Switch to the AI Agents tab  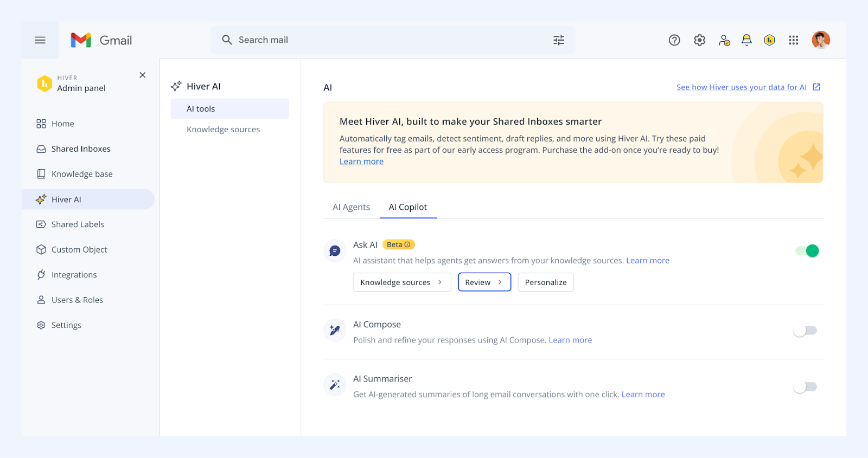click(x=351, y=207)
